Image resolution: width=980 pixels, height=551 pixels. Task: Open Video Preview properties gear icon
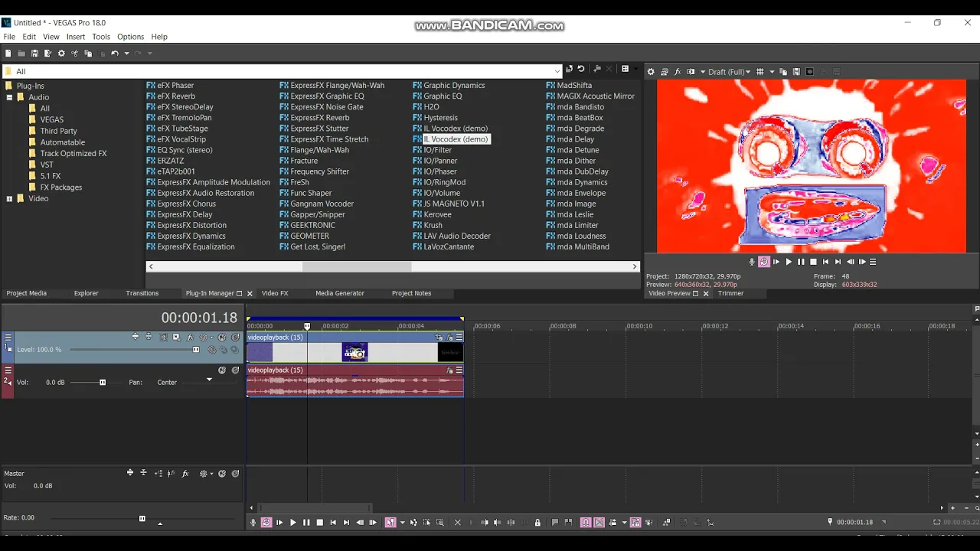(651, 72)
